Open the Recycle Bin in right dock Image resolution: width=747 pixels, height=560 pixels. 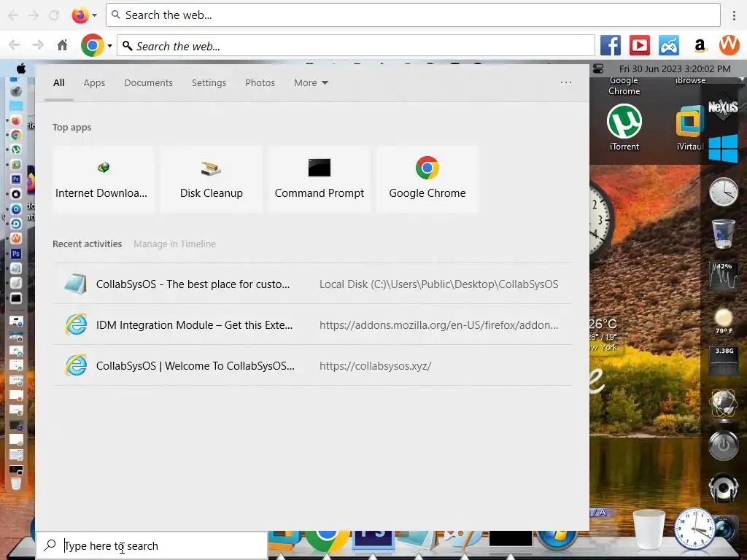tap(723, 233)
